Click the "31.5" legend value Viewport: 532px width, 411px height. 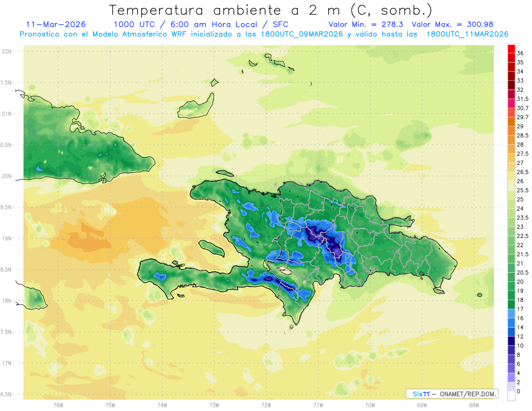[x=523, y=99]
